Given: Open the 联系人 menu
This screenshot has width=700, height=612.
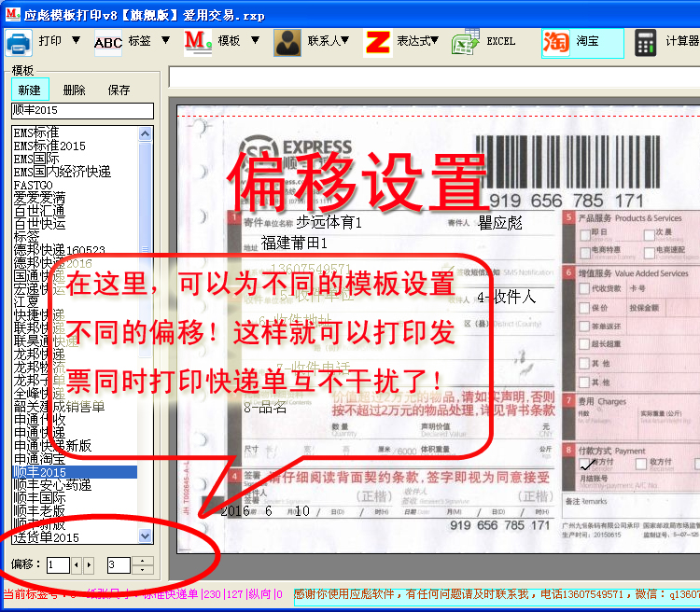Looking at the screenshot, I should [329, 41].
